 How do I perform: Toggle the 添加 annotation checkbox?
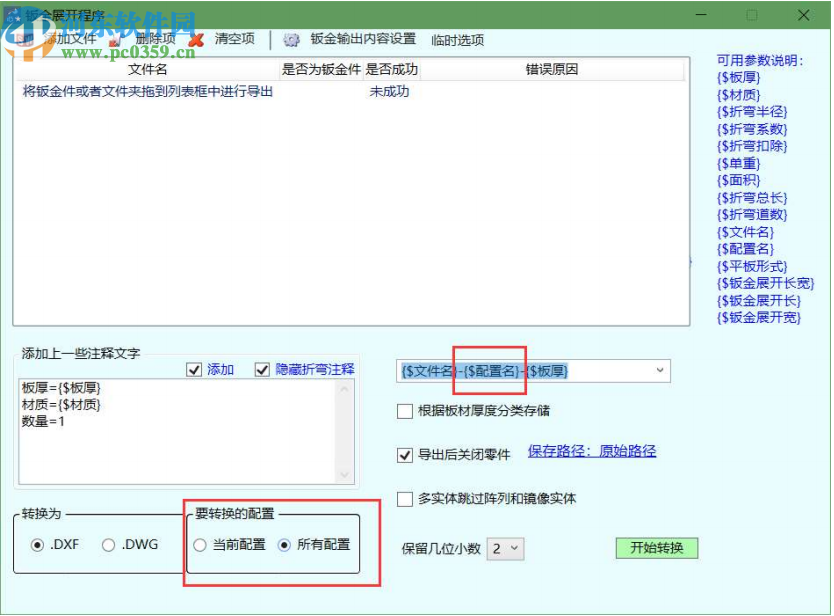pos(194,369)
